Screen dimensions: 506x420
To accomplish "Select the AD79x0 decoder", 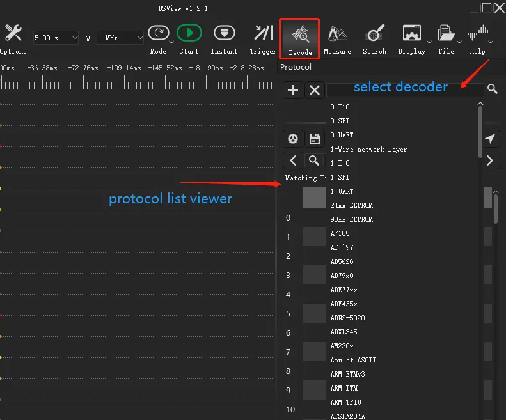I will point(342,276).
